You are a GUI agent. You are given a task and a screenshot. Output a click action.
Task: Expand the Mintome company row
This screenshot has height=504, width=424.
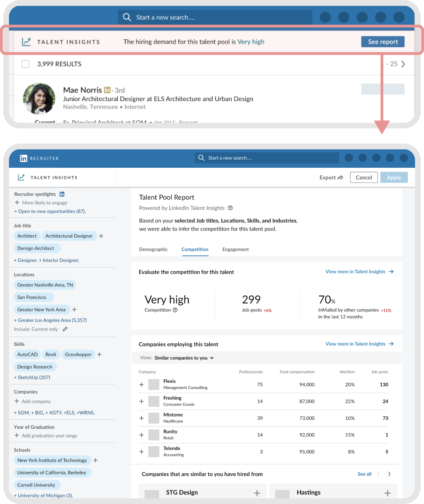coord(142,418)
